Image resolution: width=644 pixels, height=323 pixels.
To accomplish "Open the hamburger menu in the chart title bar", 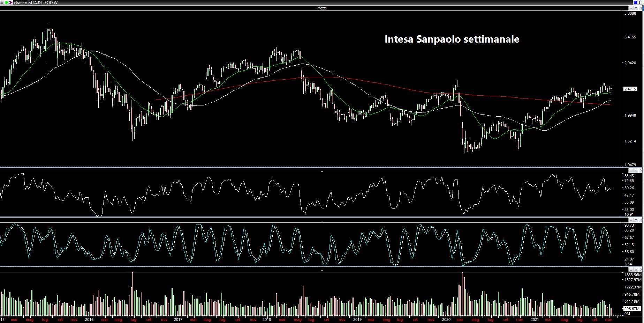I will click(x=2, y=2).
